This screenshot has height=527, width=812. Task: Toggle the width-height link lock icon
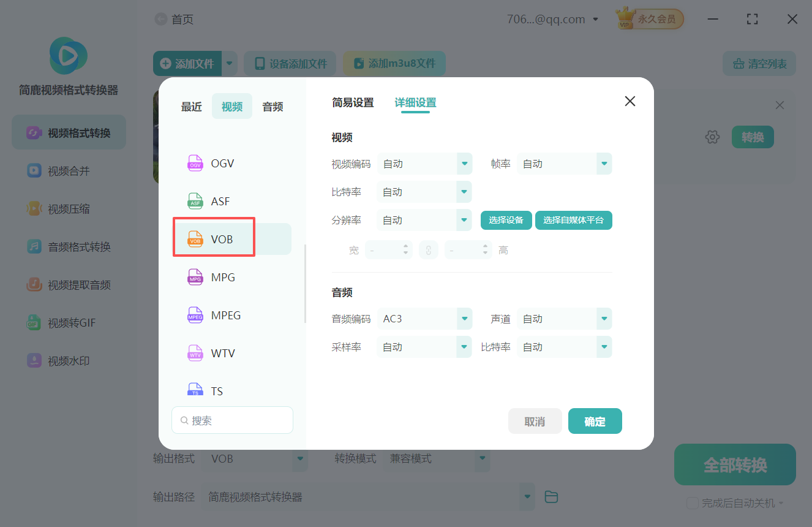(x=429, y=249)
